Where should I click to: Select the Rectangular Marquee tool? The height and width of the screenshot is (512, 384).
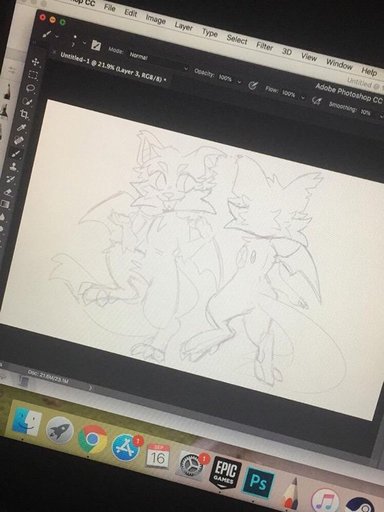33,75
